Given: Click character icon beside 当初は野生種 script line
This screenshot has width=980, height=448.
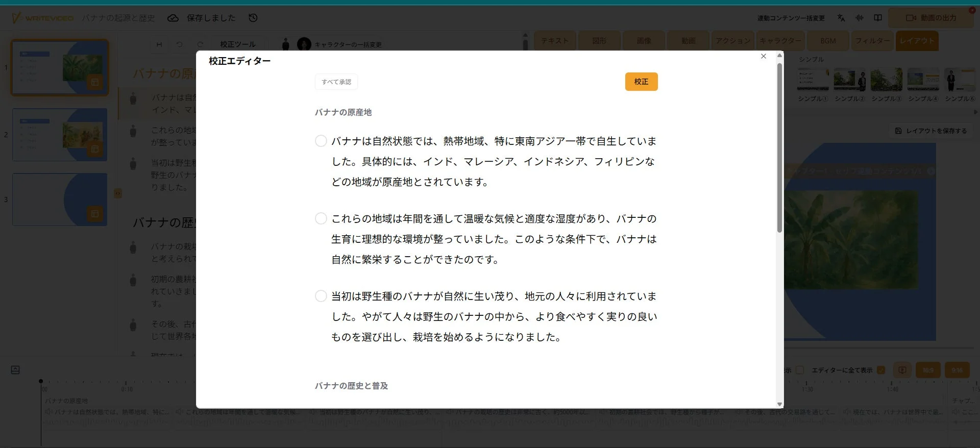Looking at the screenshot, I should click(x=133, y=164).
